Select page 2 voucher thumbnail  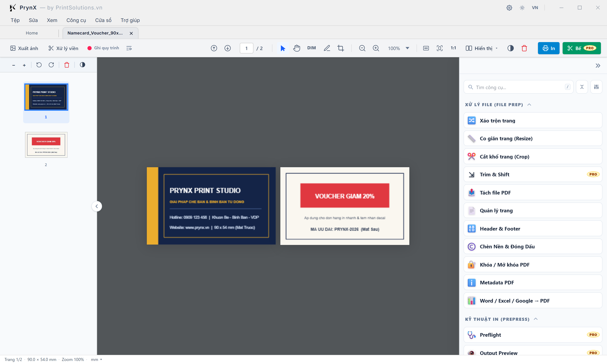tap(46, 145)
